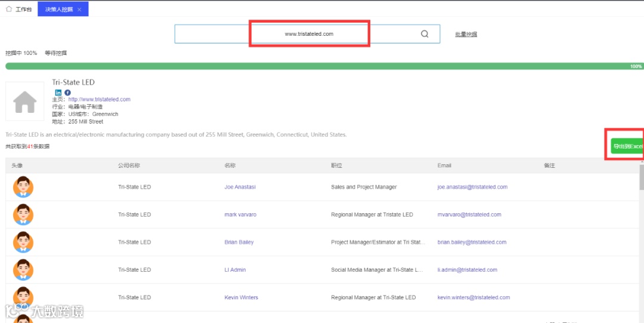Screen dimensions: 644x323
Task: Open Tri-State LED LinkedIn icon
Action: tap(58, 93)
